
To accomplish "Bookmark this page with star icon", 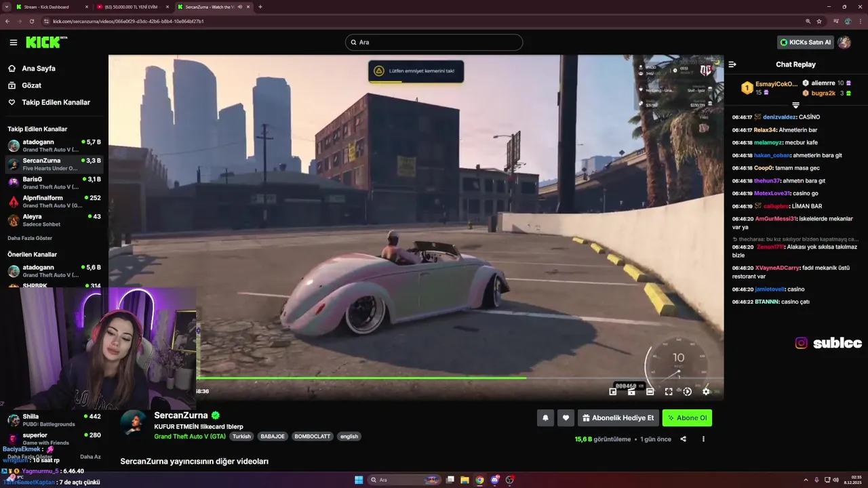I will [x=819, y=21].
